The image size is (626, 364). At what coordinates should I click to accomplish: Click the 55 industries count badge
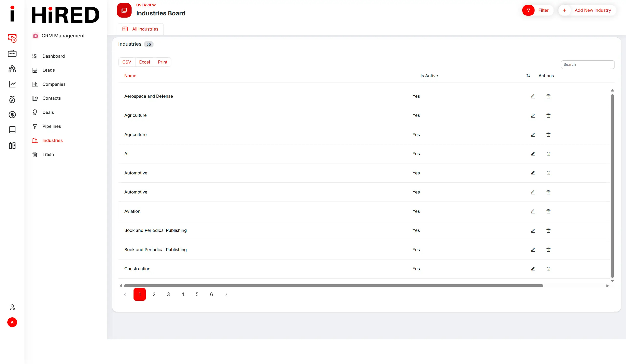[x=148, y=44]
